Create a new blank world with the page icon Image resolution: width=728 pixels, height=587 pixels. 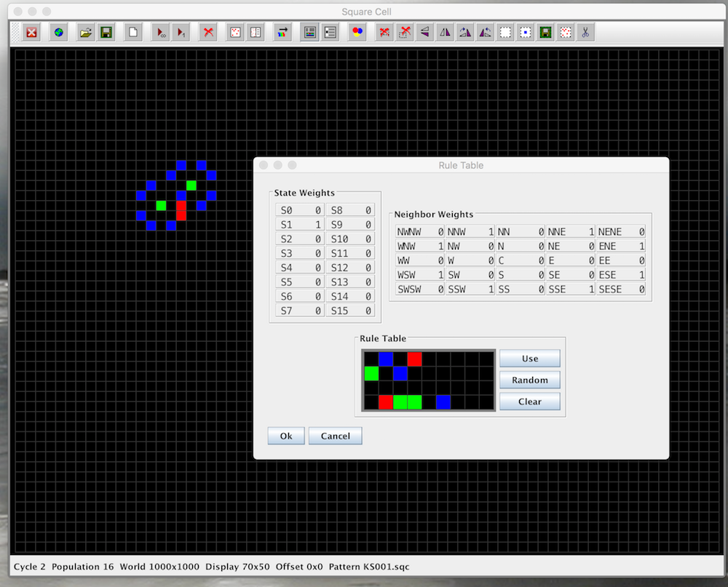(133, 33)
